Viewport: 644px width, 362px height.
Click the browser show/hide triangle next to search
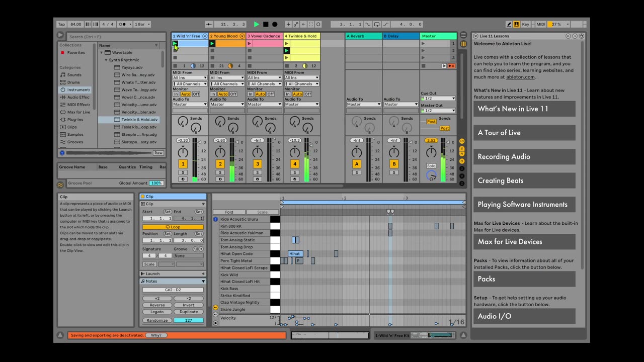pyautogui.click(x=60, y=35)
